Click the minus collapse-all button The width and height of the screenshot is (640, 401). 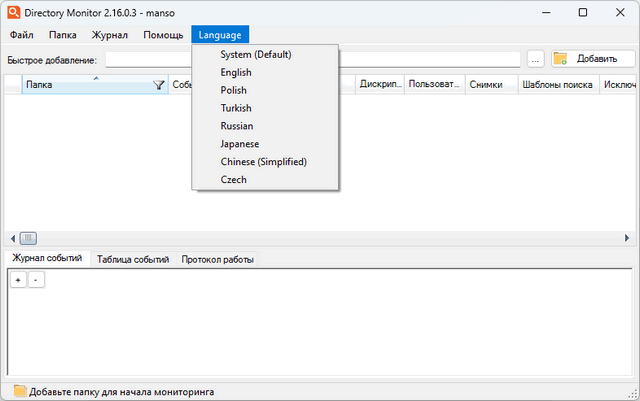(x=36, y=280)
